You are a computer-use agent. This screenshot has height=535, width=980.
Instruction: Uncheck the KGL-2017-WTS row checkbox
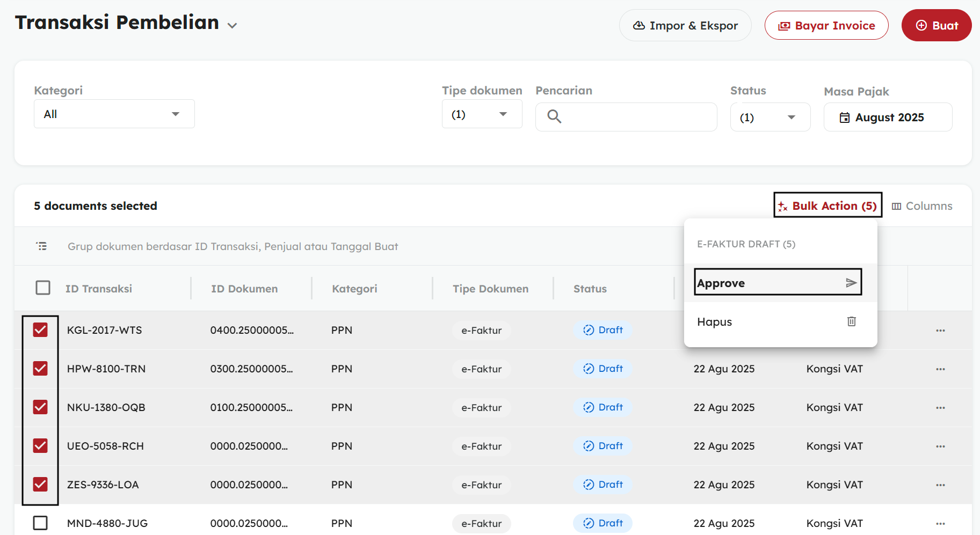[40, 329]
